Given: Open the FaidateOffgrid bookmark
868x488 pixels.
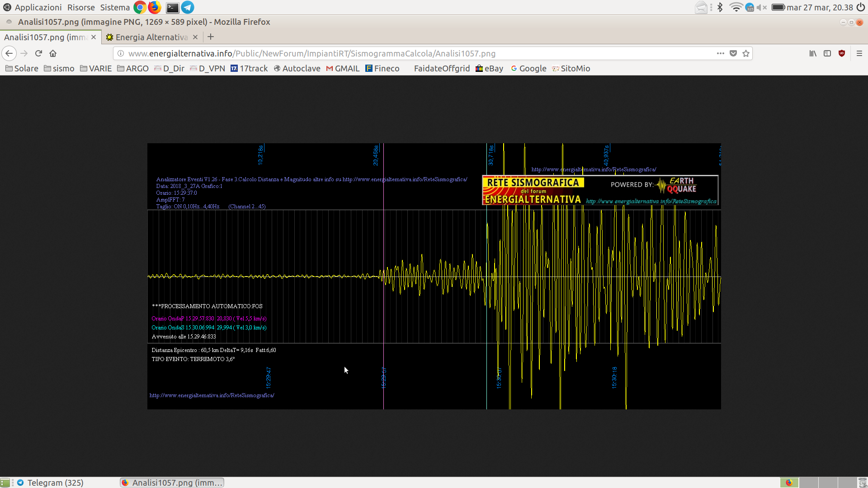Looking at the screenshot, I should (x=442, y=68).
